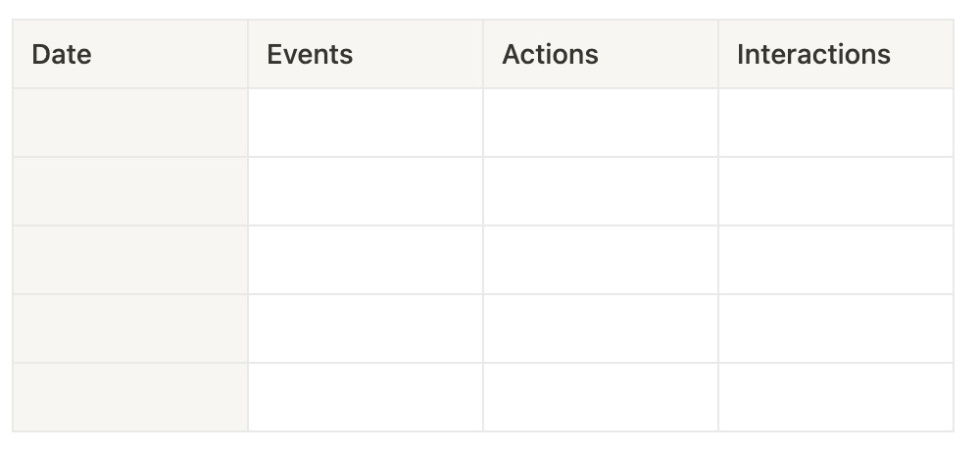The image size is (980, 453).
Task: Click first empty cell under Events
Action: point(365,123)
